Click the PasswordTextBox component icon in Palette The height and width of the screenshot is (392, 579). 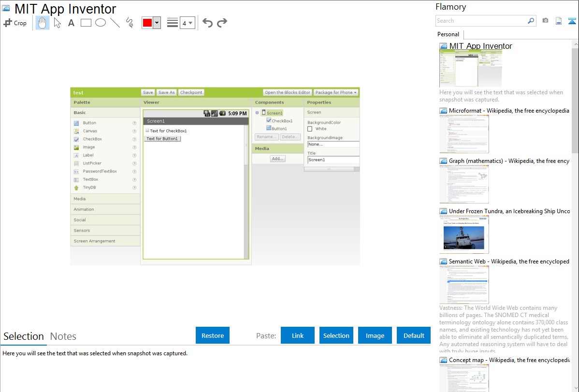point(76,172)
